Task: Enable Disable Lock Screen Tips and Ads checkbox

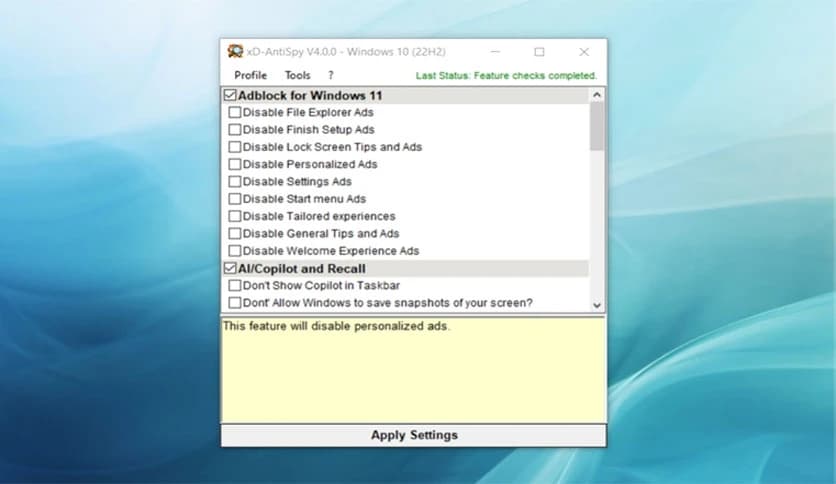Action: 235,147
